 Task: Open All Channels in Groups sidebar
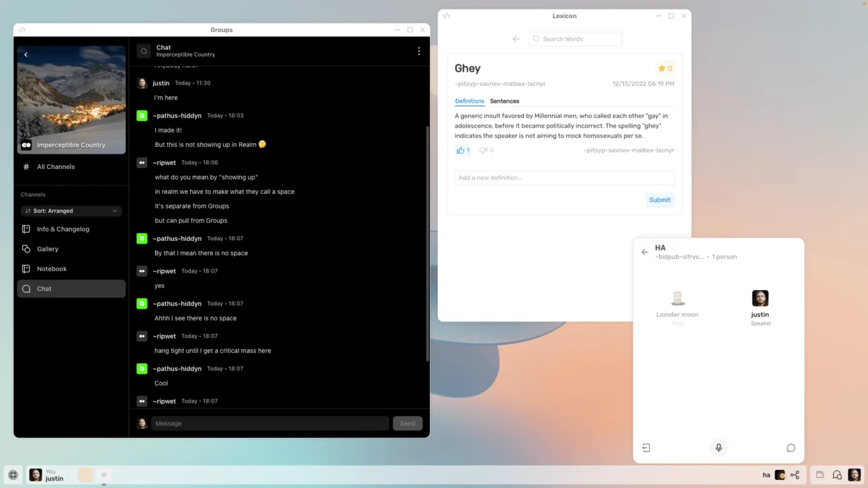71,166
